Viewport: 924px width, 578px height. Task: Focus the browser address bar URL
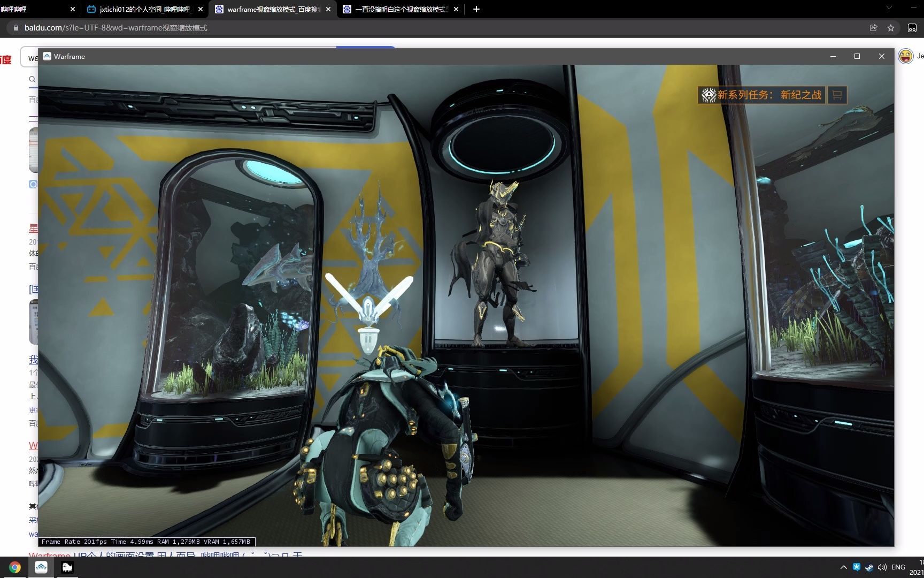pos(116,28)
